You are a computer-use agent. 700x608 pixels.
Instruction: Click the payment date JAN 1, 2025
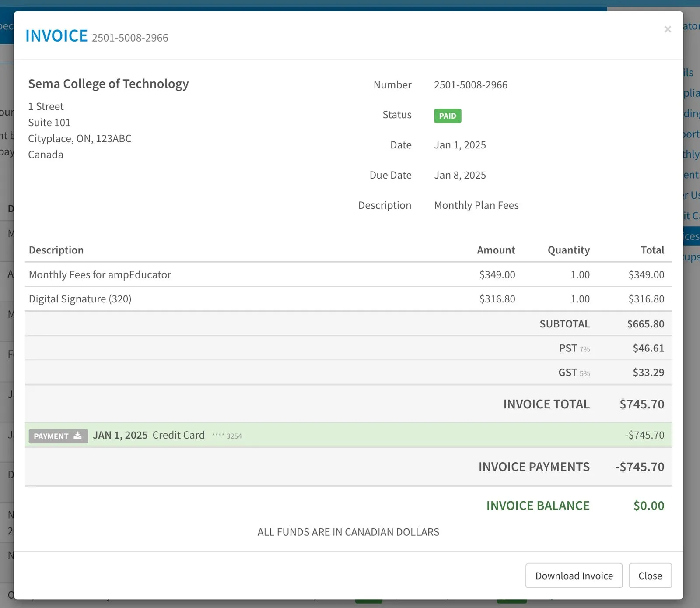(x=120, y=435)
